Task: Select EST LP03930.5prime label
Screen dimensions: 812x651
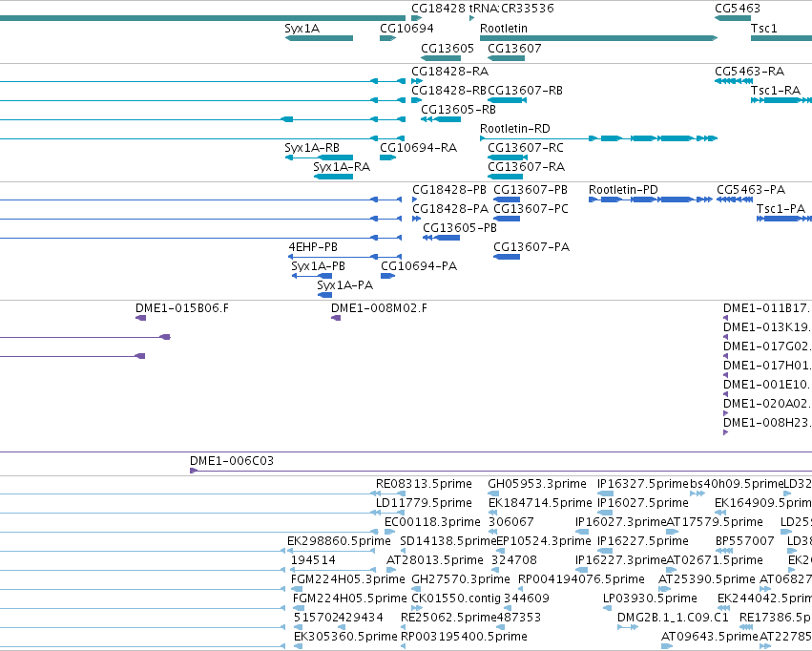Action: (650, 598)
